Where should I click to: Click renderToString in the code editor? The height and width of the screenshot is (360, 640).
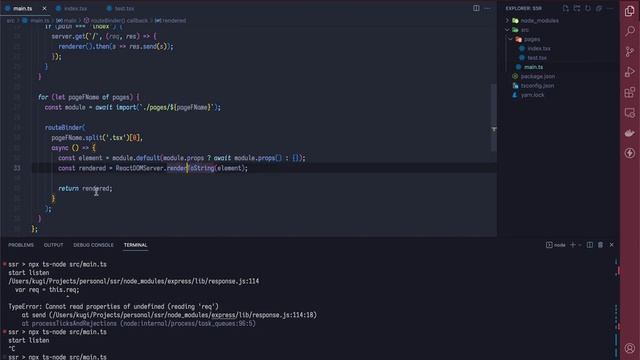(190, 168)
